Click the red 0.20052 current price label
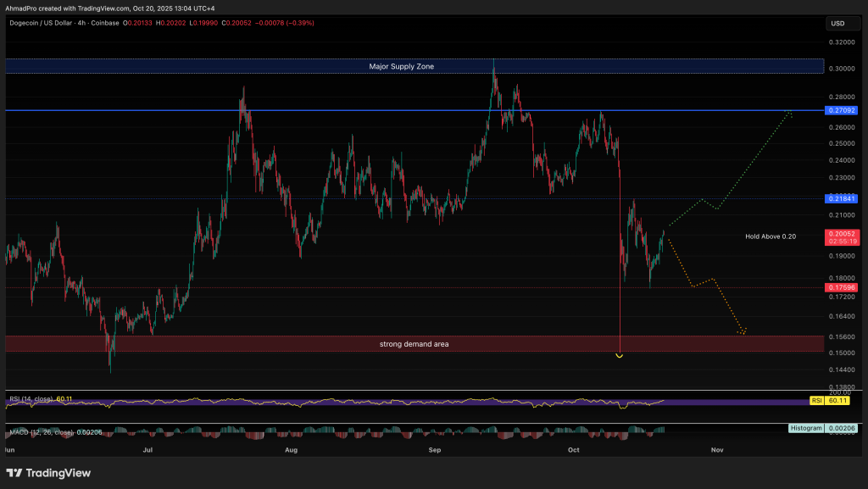Image resolution: width=868 pixels, height=489 pixels. [839, 236]
